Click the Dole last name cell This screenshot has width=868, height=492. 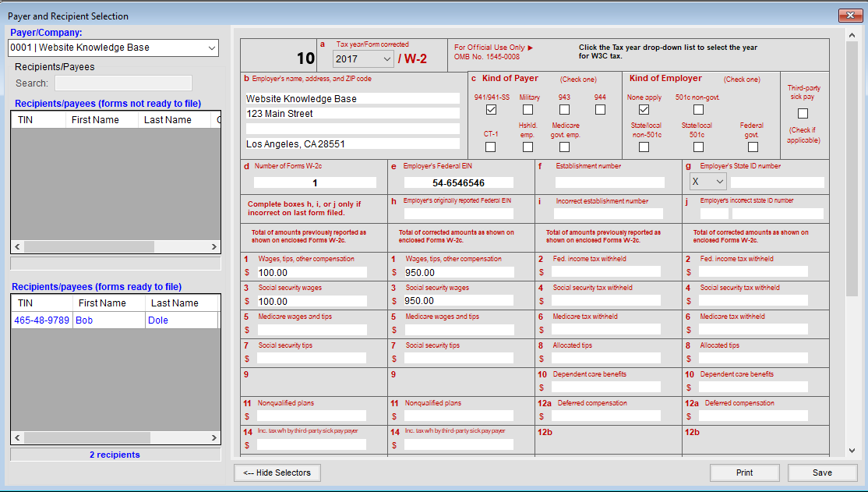(x=182, y=320)
